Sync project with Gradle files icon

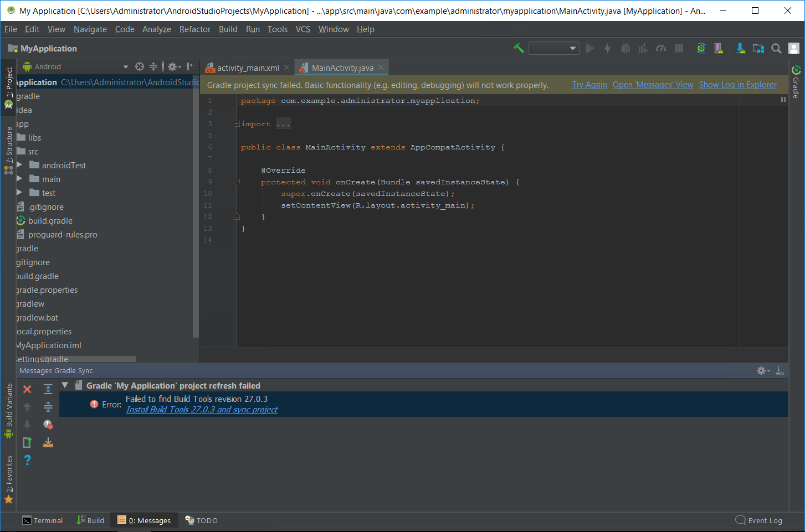[x=701, y=48]
